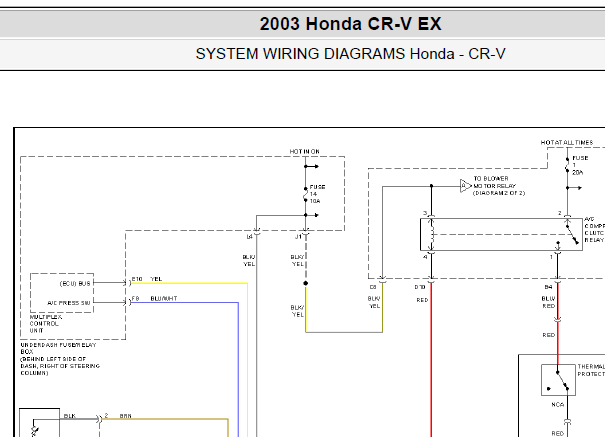The width and height of the screenshot is (605, 437).
Task: Click the "J1" terminal label
Action: pos(298,237)
